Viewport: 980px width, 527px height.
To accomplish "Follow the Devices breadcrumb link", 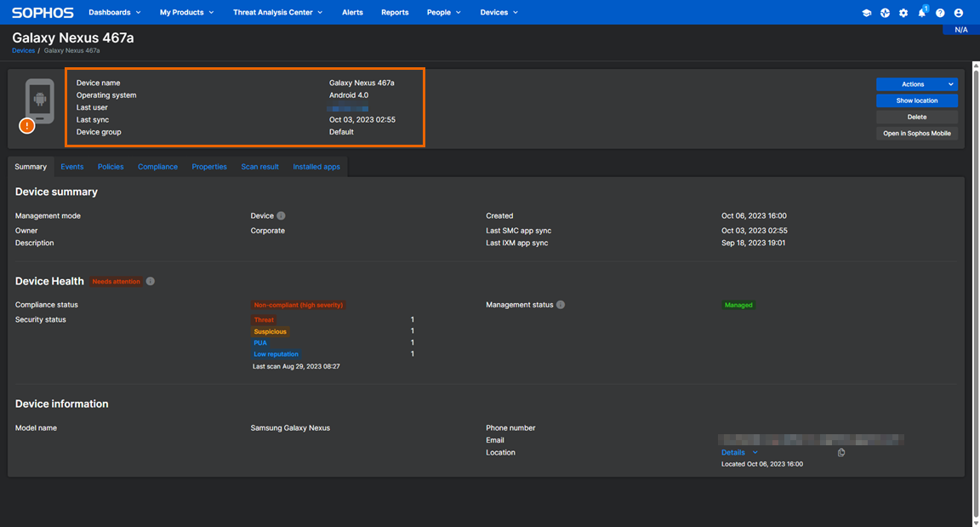I will pyautogui.click(x=23, y=50).
